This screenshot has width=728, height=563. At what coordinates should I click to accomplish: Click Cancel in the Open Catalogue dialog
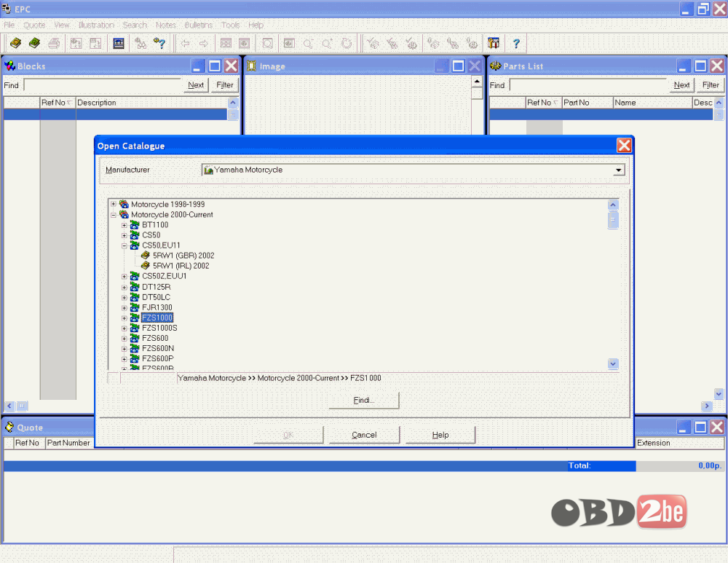(364, 435)
